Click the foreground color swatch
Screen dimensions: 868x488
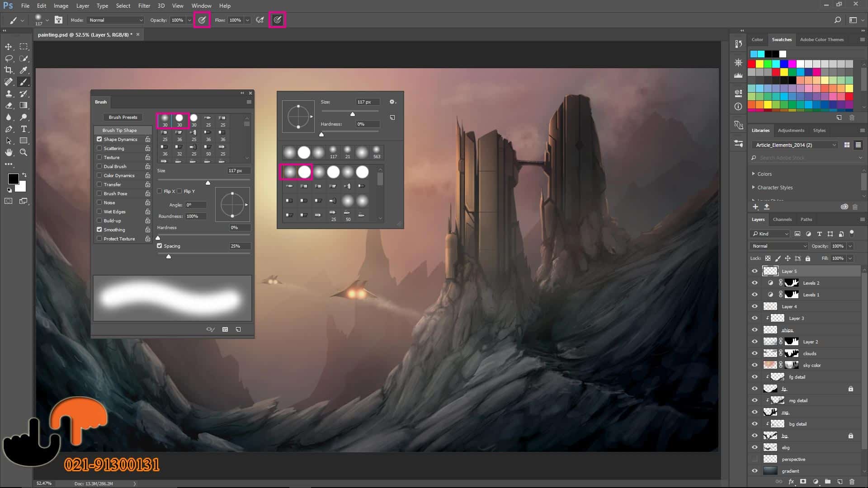[13, 179]
